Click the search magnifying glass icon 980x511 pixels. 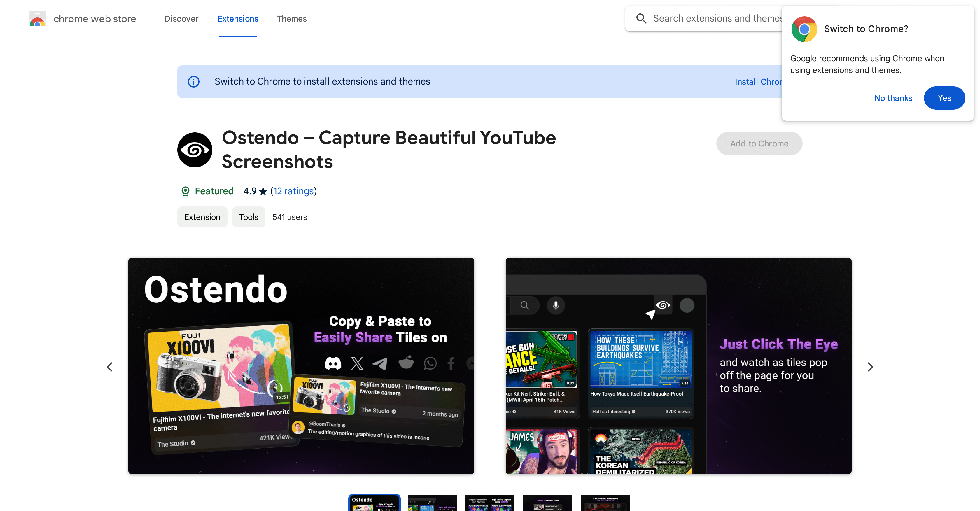(x=641, y=18)
